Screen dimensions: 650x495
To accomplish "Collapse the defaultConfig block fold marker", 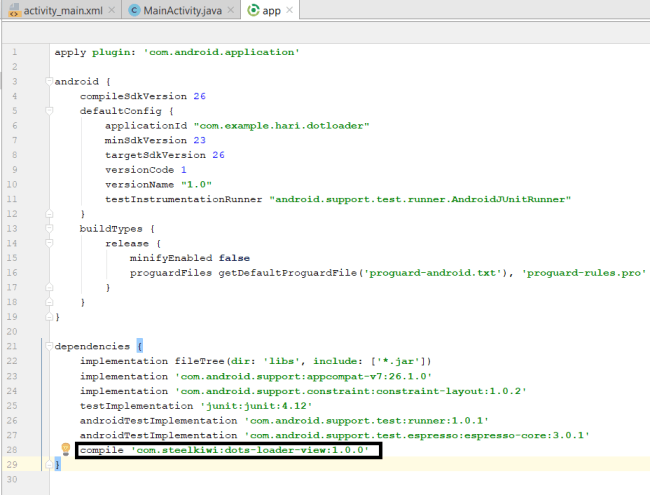I will [49, 111].
